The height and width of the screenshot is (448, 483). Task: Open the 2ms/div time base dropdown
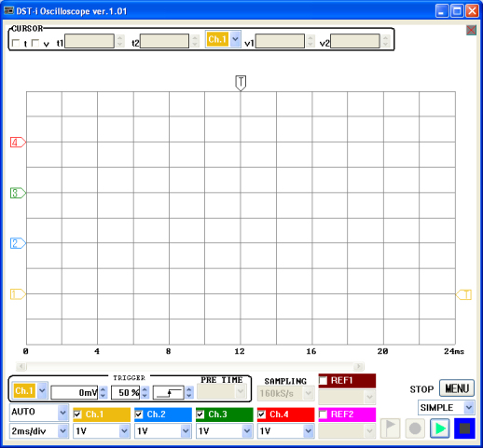tap(39, 431)
